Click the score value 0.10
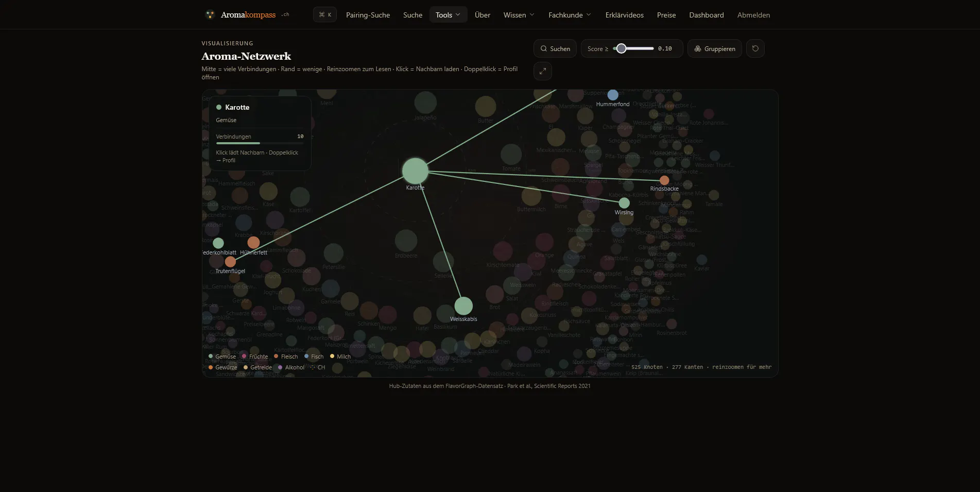The height and width of the screenshot is (492, 980). 665,48
